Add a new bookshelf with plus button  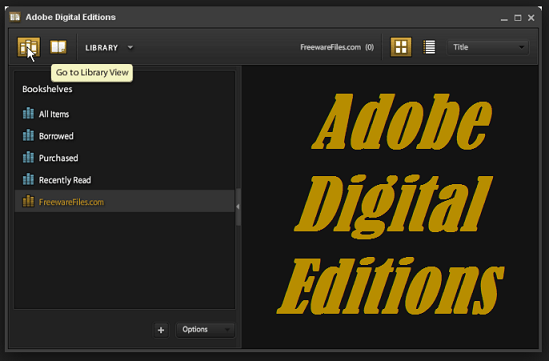[161, 330]
